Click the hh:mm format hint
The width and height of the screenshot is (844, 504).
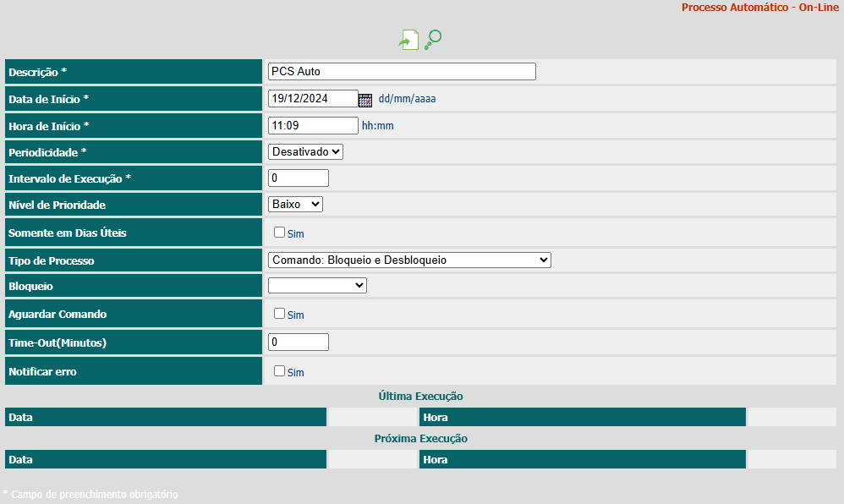click(x=377, y=126)
